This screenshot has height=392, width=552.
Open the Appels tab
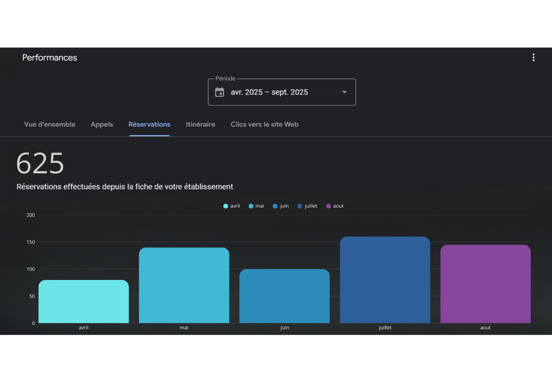[x=102, y=125]
